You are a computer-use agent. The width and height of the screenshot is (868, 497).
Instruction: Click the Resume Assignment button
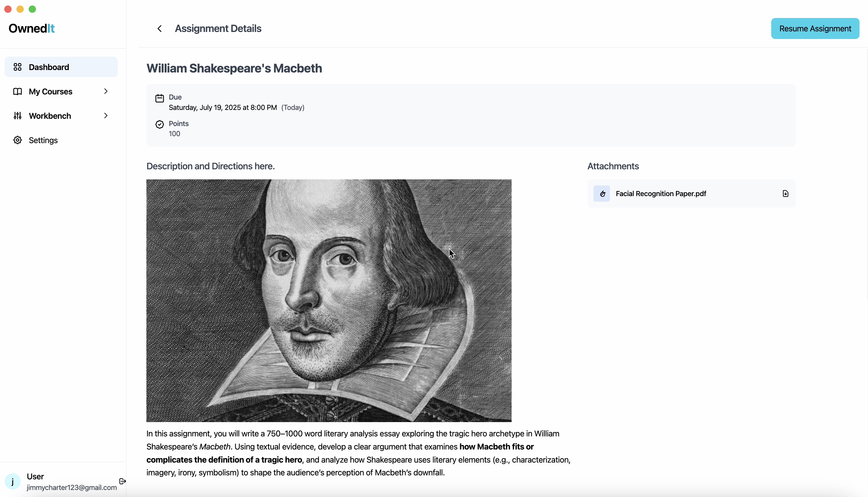pos(815,29)
